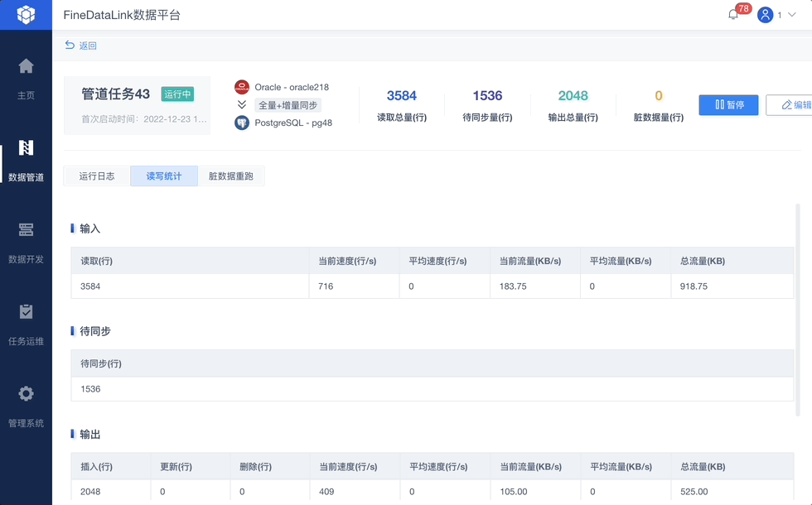Click the 首次启动时间 text
This screenshot has width=812, height=505.
click(x=144, y=119)
